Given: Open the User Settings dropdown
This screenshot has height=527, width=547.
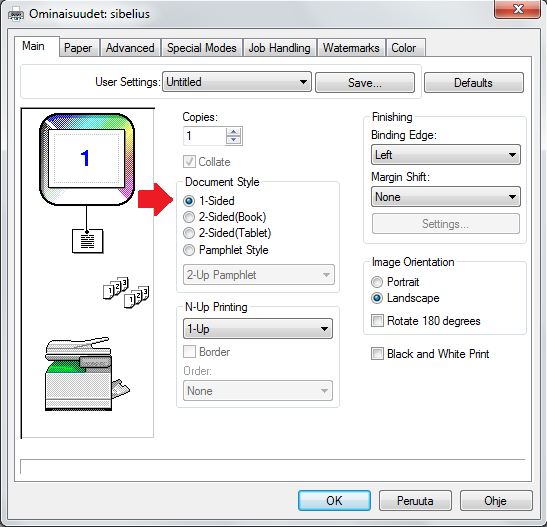Looking at the screenshot, I should [x=237, y=82].
